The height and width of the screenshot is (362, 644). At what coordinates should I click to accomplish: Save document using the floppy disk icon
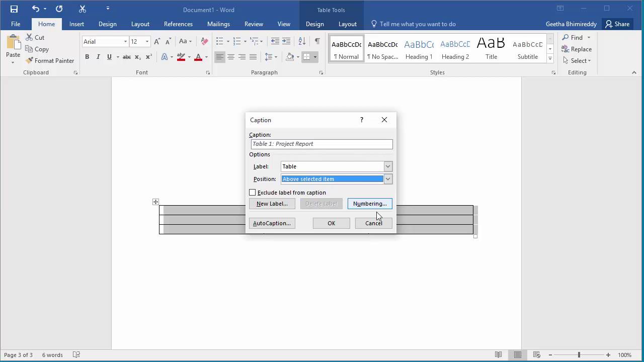coord(14,9)
